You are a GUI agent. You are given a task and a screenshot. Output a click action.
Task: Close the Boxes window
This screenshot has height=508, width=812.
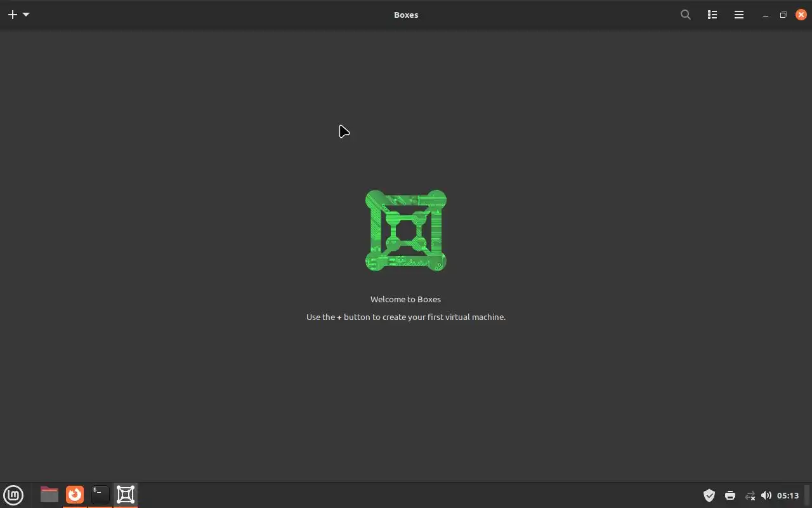(x=801, y=15)
